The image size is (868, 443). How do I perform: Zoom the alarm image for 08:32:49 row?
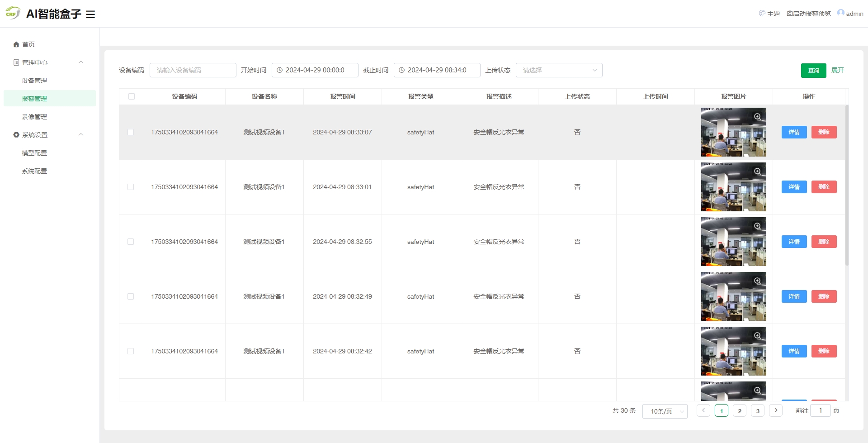(758, 281)
